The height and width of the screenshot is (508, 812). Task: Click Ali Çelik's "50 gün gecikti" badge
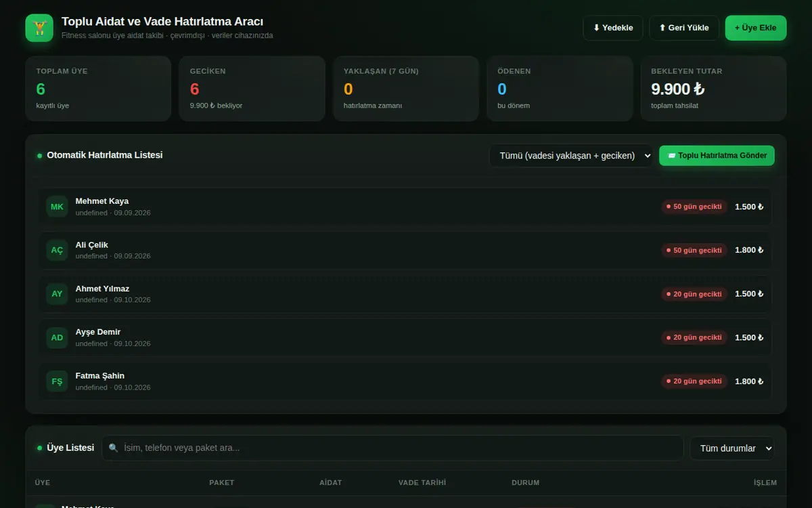(x=694, y=250)
